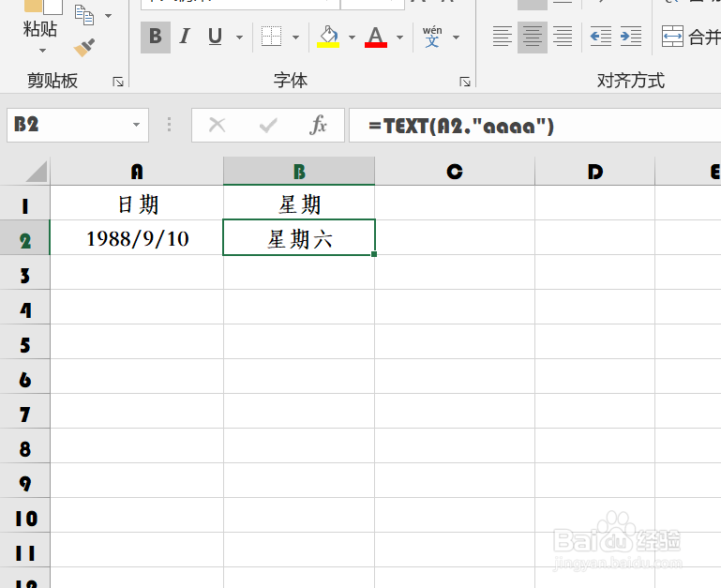This screenshot has height=588, width=721.
Task: Click header cell 星期 in B1
Action: [x=299, y=203]
